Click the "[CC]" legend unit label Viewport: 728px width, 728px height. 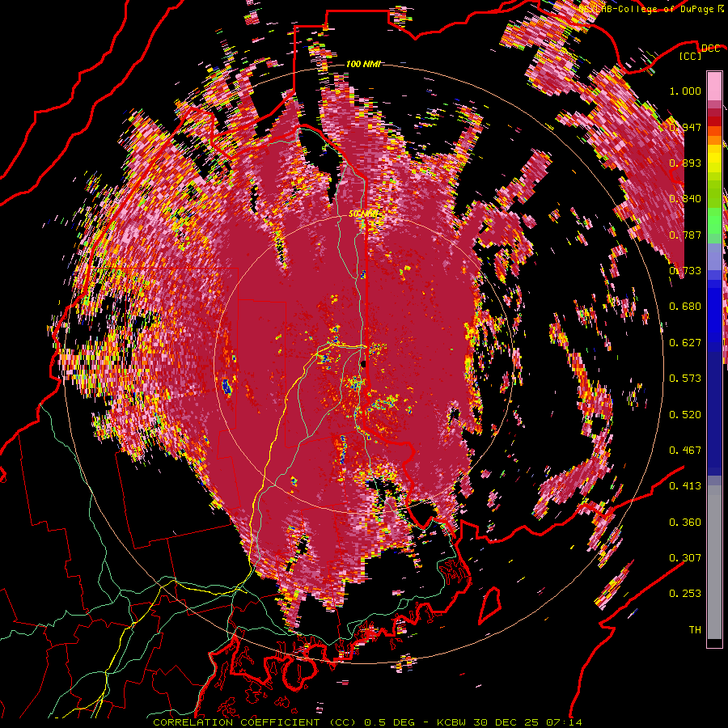pyautogui.click(x=691, y=56)
